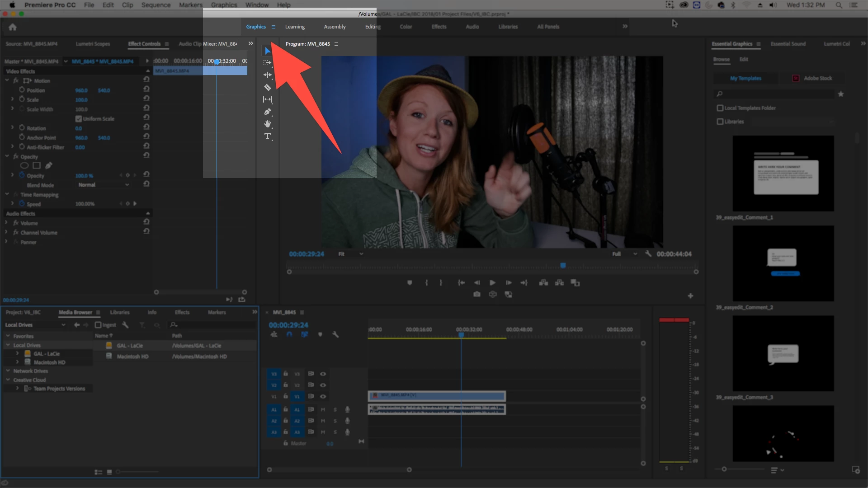Click the Position X value 960.0
The width and height of the screenshot is (868, 488).
[81, 90]
